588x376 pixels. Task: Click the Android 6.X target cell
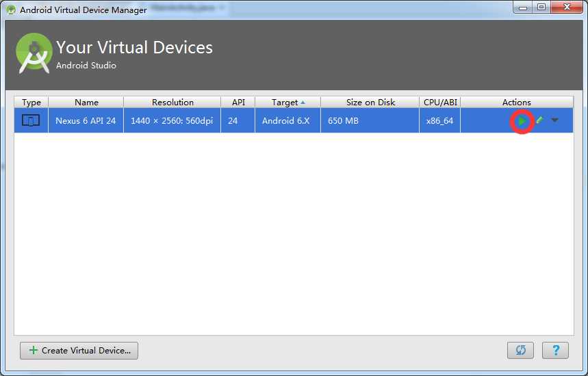tap(287, 120)
